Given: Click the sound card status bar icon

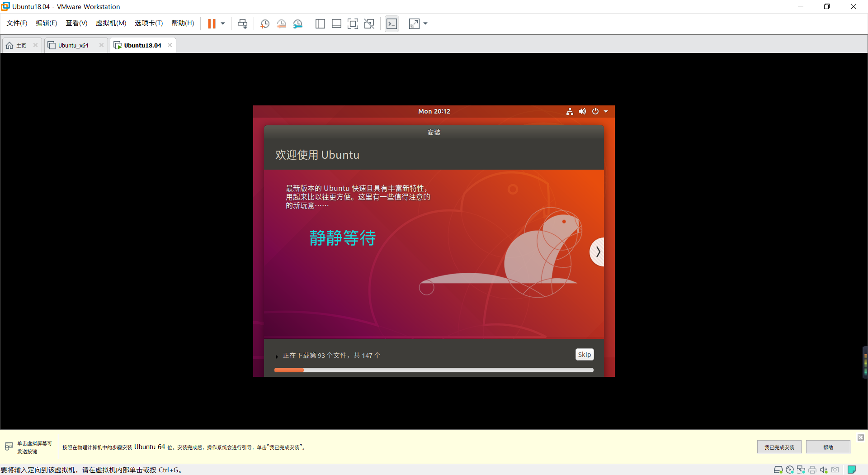Looking at the screenshot, I should [x=824, y=470].
